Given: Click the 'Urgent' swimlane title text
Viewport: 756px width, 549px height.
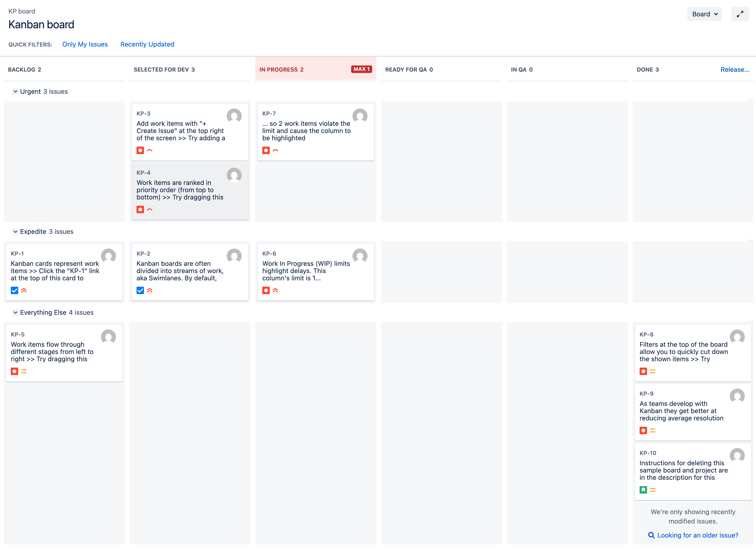Looking at the screenshot, I should click(30, 91).
